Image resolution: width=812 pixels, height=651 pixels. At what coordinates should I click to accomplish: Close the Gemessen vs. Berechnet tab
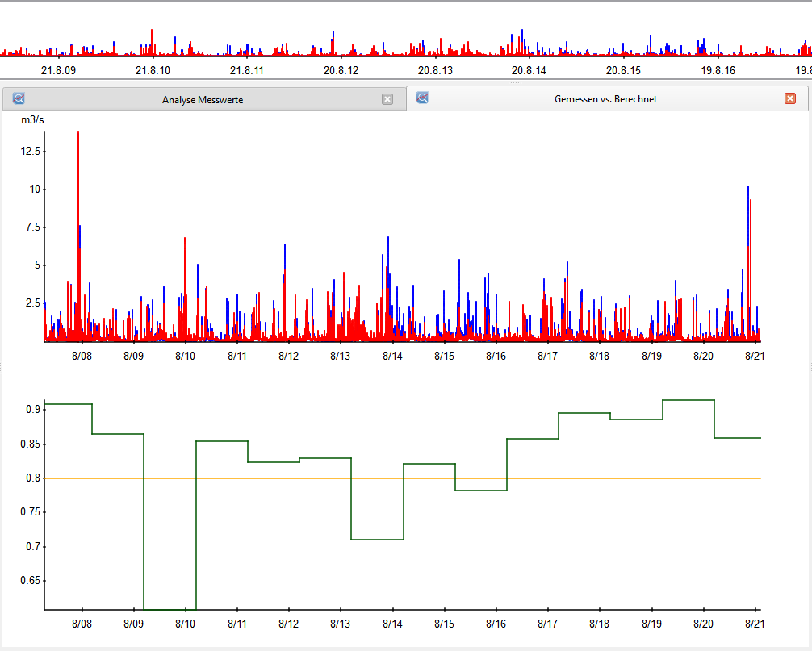coord(790,98)
